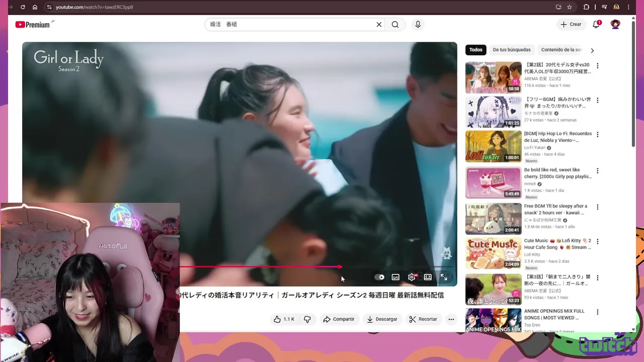
Task: Open the 【フリーBGM】 video thumbnail
Action: (494, 112)
